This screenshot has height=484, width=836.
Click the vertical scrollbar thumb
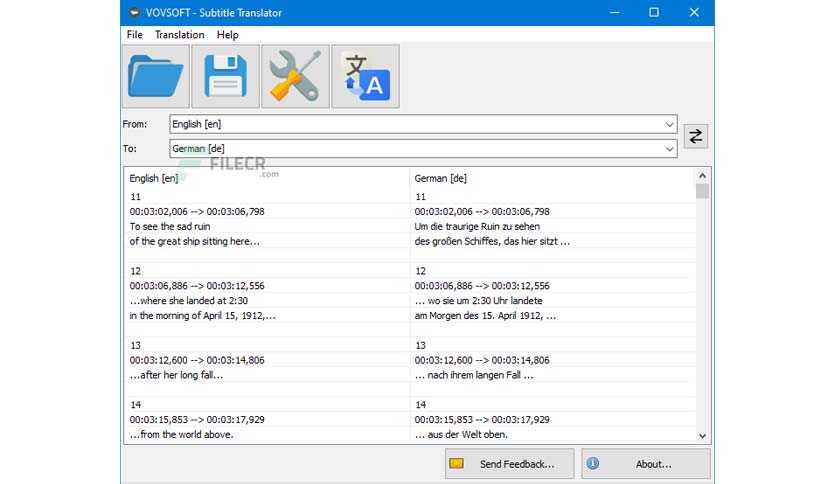pyautogui.click(x=702, y=191)
